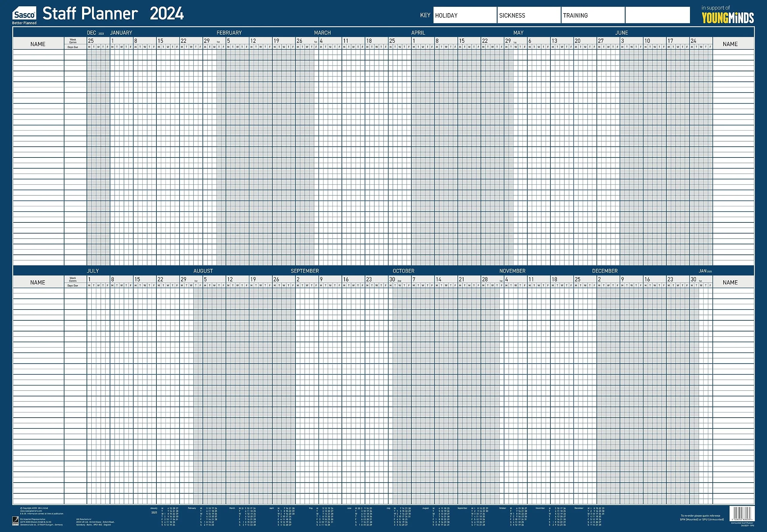Click the lower-left NAME column header
This screenshot has height=532, width=767.
[38, 282]
